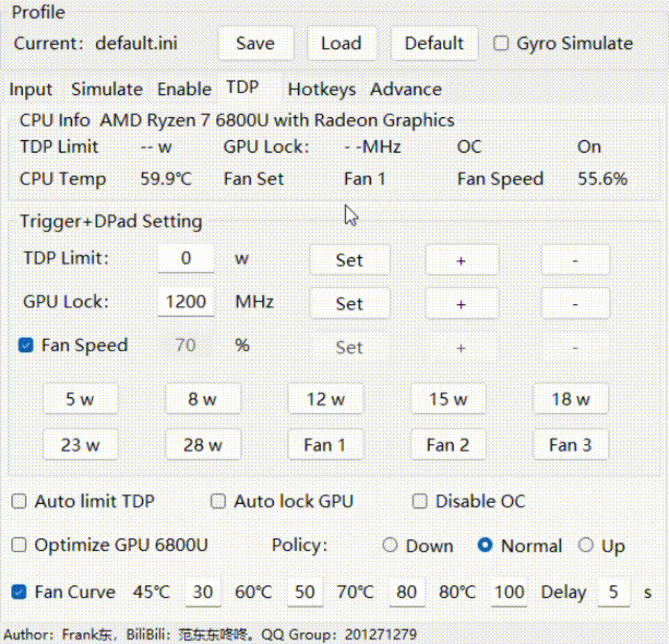The image size is (669, 644).
Task: Apply the 18 w TDP preset
Action: point(571,399)
